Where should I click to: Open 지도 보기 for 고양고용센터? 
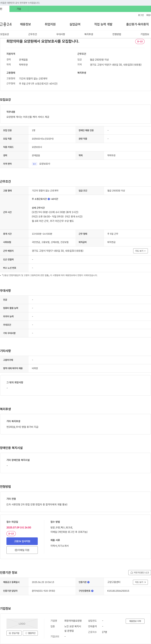[140, 582]
